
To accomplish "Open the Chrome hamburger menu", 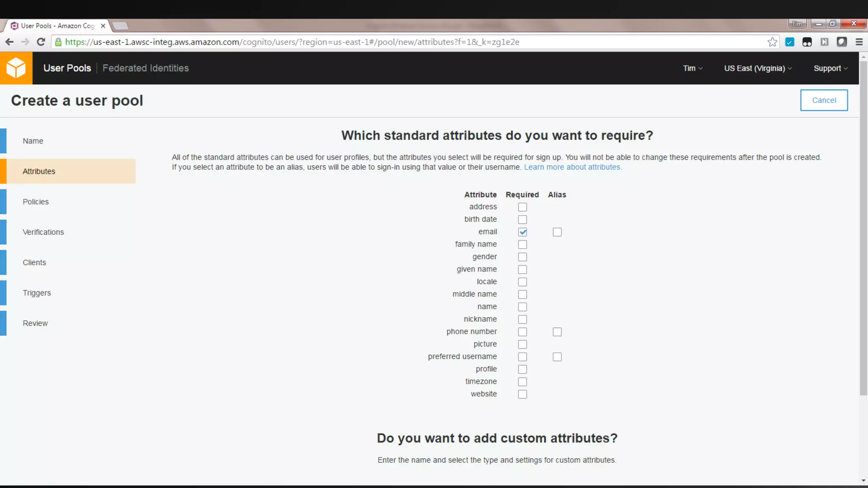I will coord(859,42).
